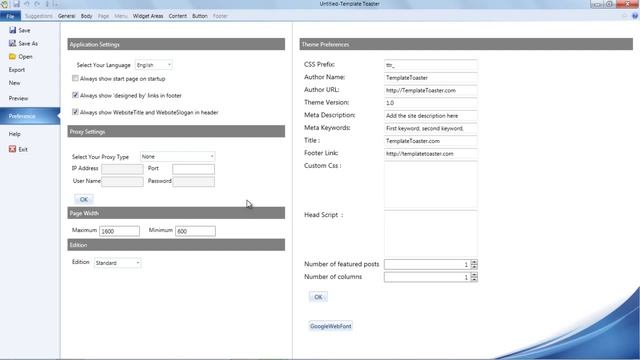
Task: Select Export in the File menu
Action: click(17, 70)
